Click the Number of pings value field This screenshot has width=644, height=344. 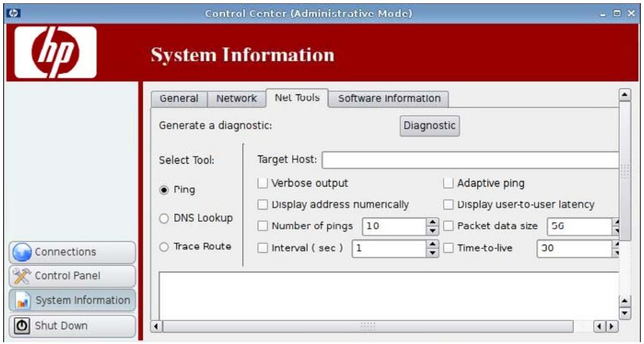[394, 226]
